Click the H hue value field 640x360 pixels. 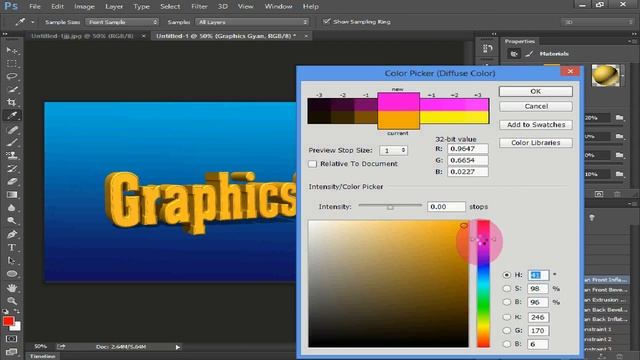point(538,275)
